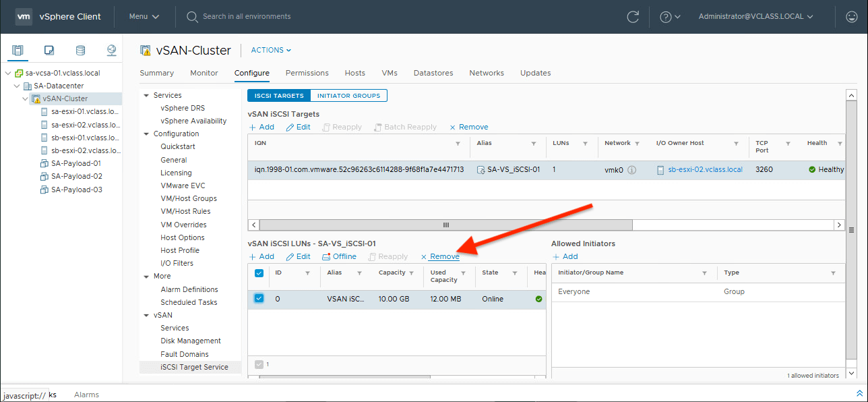Add an allowed initiator
Image resolution: width=868 pixels, height=402 pixels.
565,256
